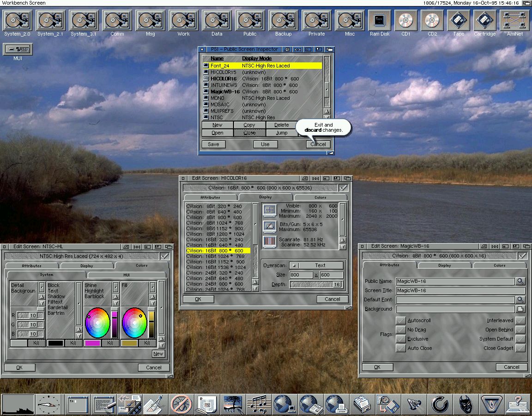Viewport: 532px width, 416px height.
Task: Click the MUI drawer icon on desktop
Action: coord(18,49)
